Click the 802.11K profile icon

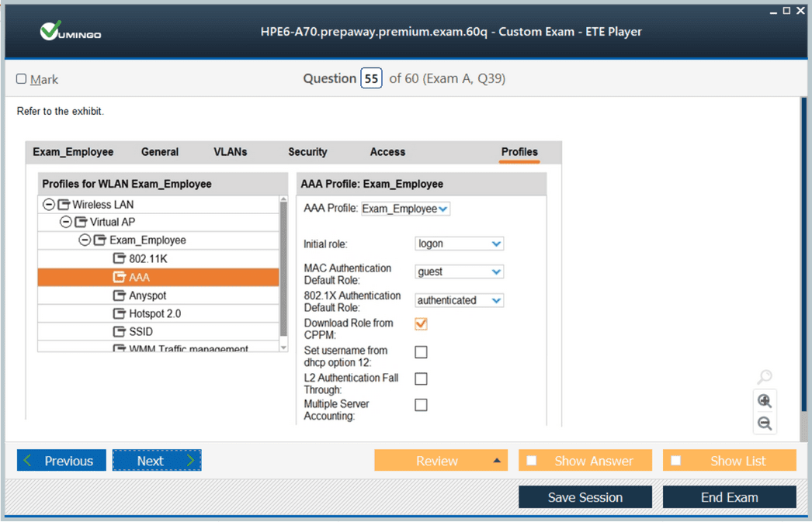click(119, 258)
